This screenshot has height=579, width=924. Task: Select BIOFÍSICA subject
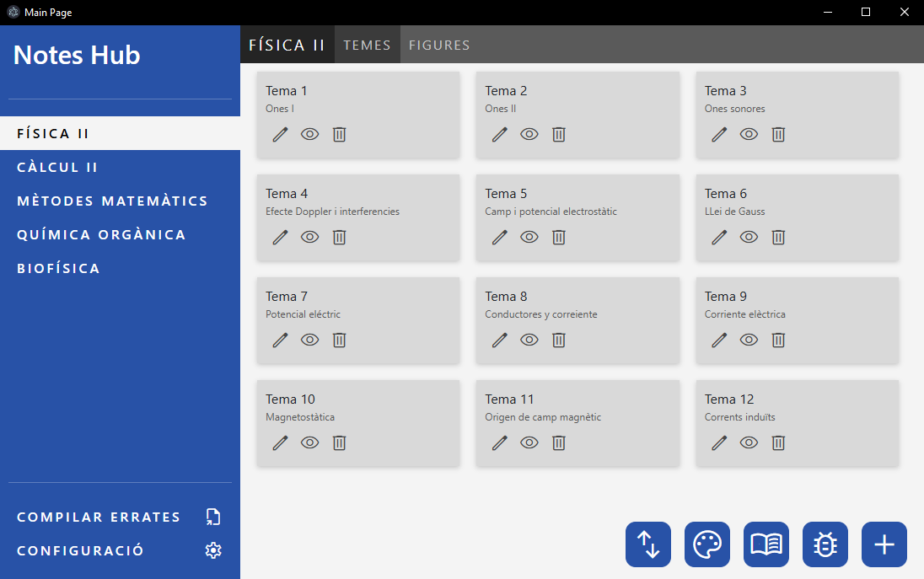(x=121, y=268)
